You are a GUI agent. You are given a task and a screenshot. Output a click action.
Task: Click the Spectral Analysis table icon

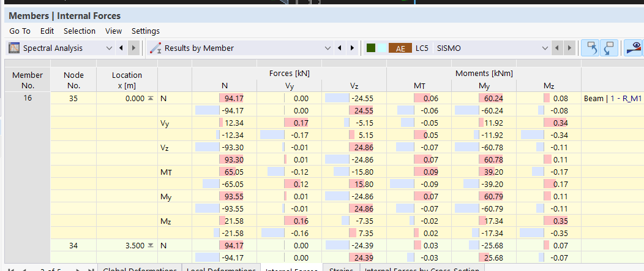click(14, 48)
